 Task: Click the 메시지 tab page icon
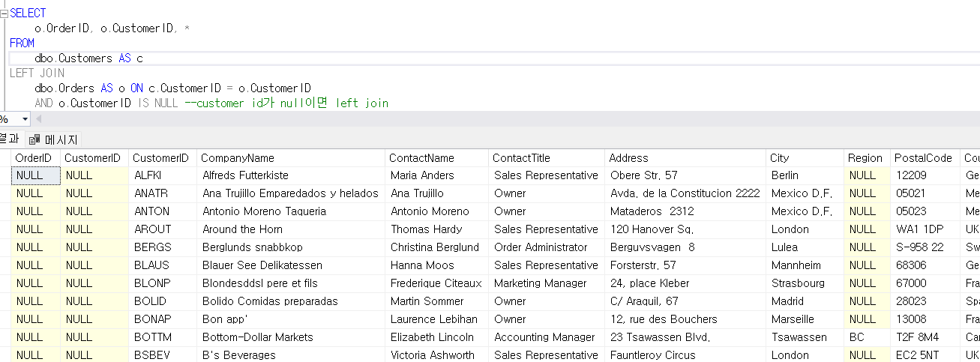pyautogui.click(x=34, y=140)
